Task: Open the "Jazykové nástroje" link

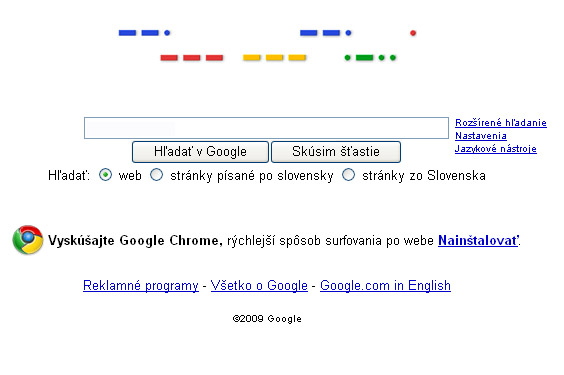Action: (x=496, y=149)
